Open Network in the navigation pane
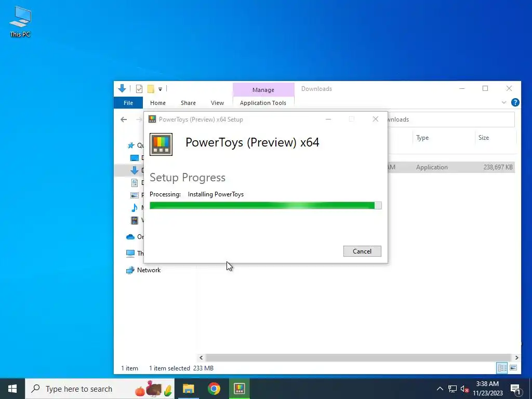532x399 pixels. tap(143, 270)
